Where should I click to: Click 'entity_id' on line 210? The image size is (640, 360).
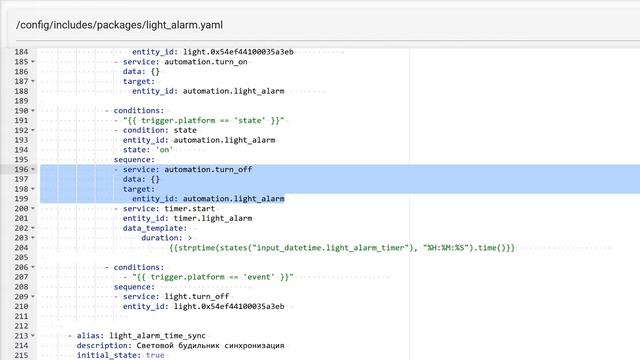[x=146, y=307]
